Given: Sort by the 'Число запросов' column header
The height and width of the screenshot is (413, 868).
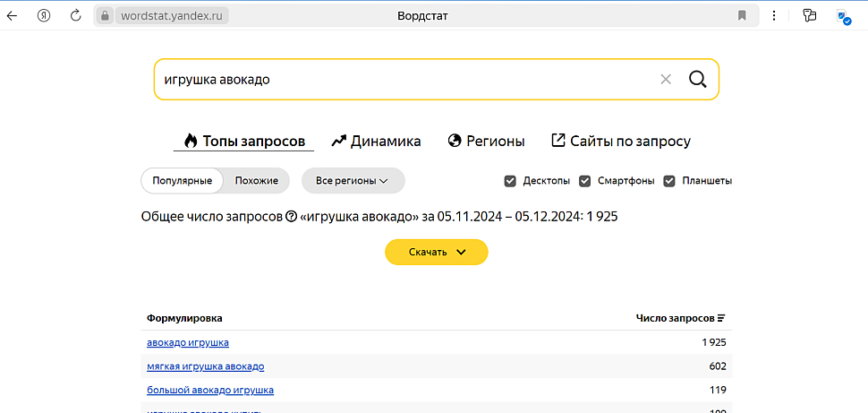Looking at the screenshot, I should 680,318.
